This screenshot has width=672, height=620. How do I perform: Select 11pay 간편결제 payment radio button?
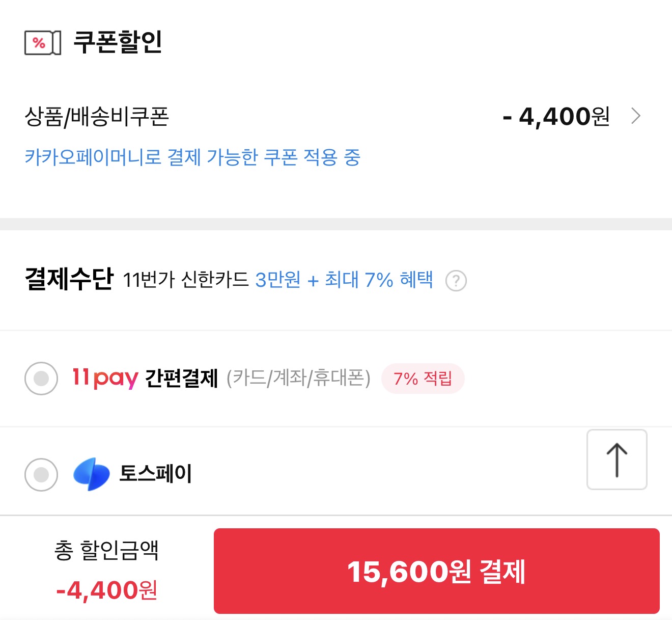coord(41,378)
